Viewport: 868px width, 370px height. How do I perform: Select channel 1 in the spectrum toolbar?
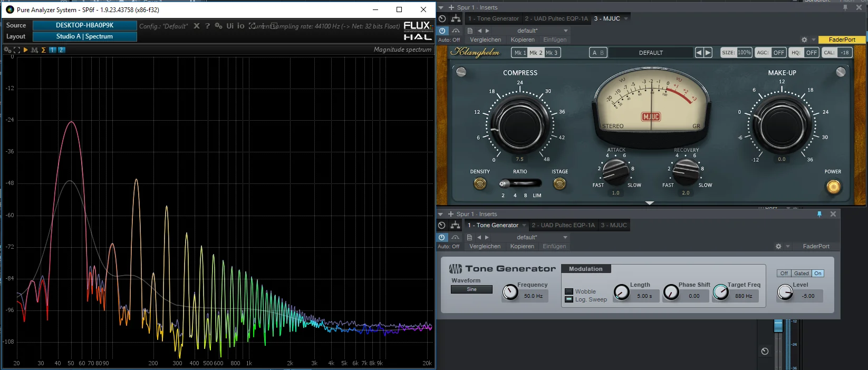click(x=53, y=50)
